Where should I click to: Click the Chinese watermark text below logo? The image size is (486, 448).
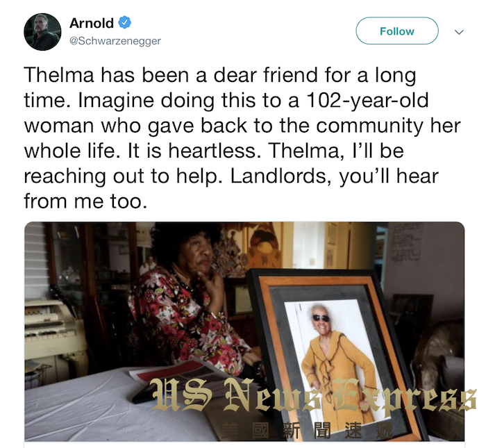307,430
